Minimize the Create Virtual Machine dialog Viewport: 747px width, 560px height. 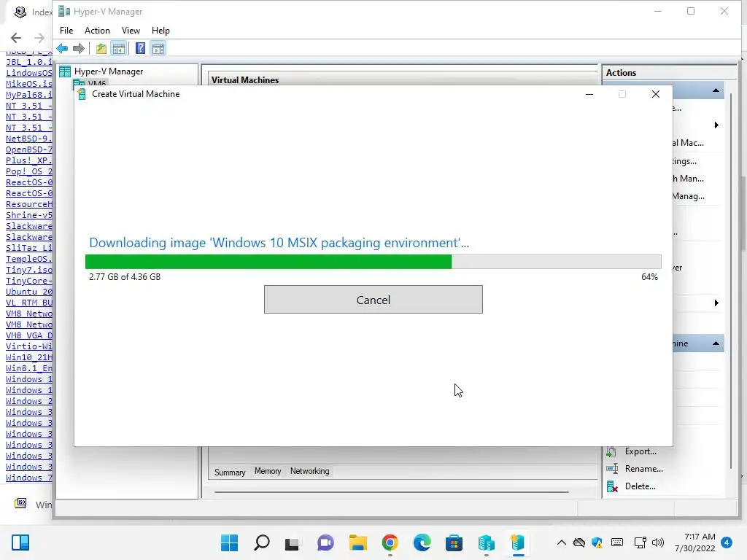[x=589, y=94]
